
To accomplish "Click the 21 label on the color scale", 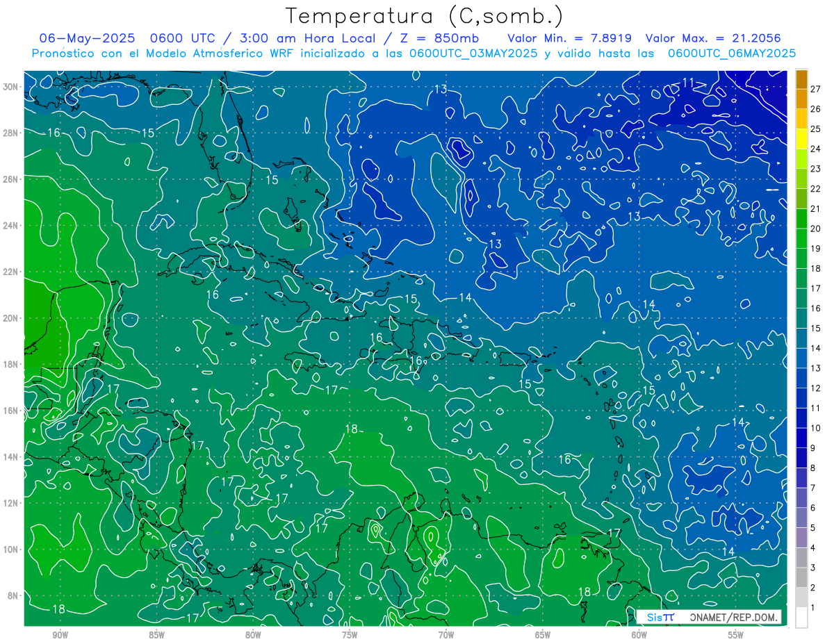I will pos(815,209).
